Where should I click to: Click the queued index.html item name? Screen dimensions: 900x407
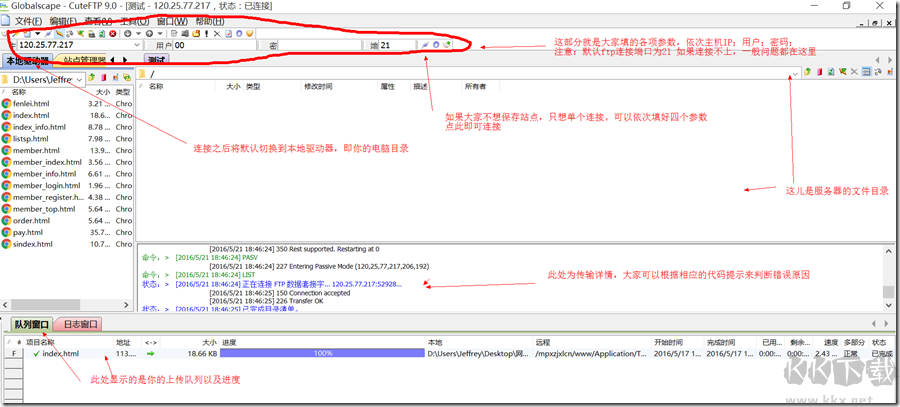tap(60, 354)
